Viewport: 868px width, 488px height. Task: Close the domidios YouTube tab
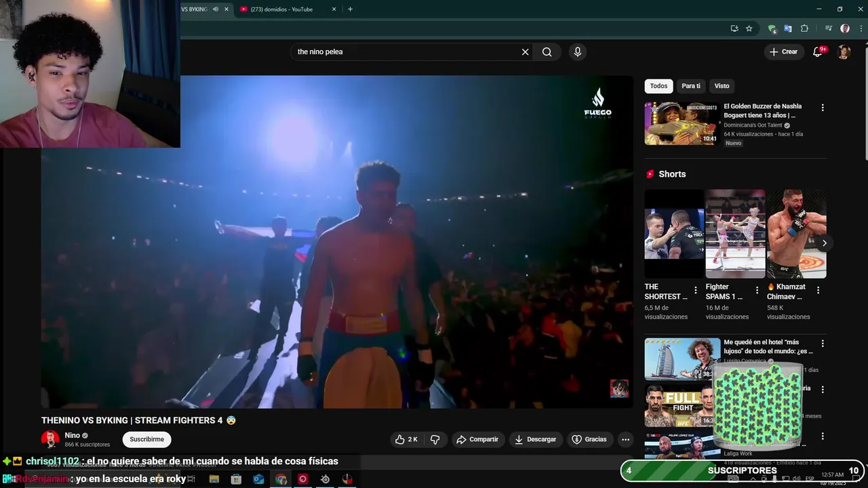[x=334, y=9]
